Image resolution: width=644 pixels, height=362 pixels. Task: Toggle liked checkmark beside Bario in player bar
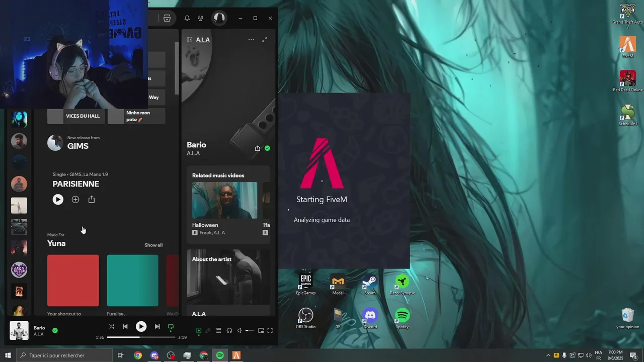[x=55, y=330]
